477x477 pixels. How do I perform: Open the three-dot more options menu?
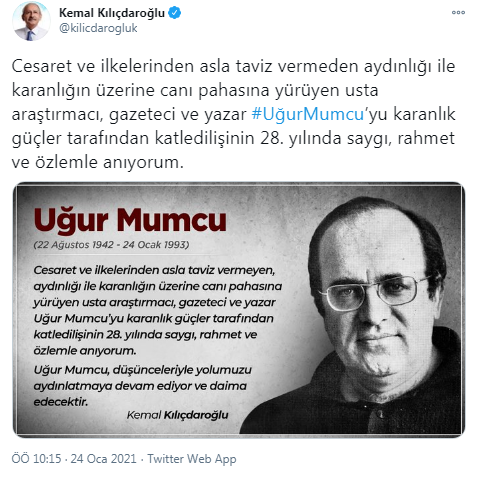click(x=458, y=12)
